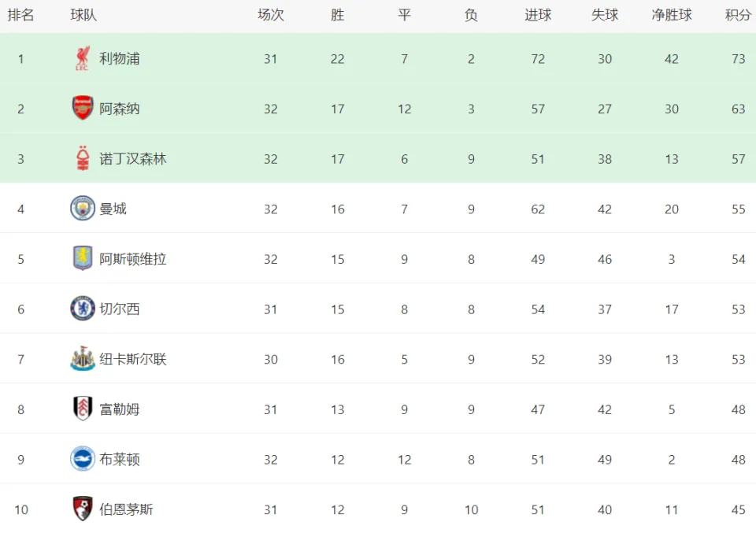
Task: Click the 进球 column header
Action: [x=538, y=15]
